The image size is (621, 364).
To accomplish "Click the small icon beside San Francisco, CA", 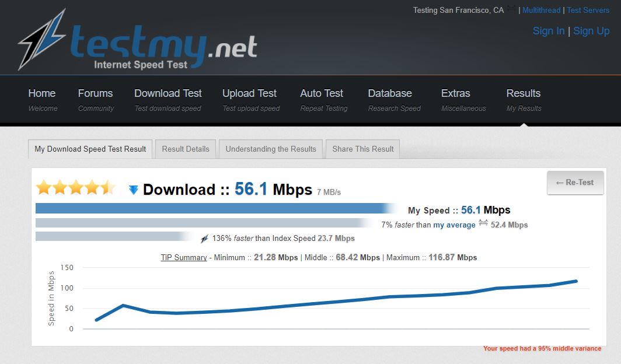I will coord(512,9).
